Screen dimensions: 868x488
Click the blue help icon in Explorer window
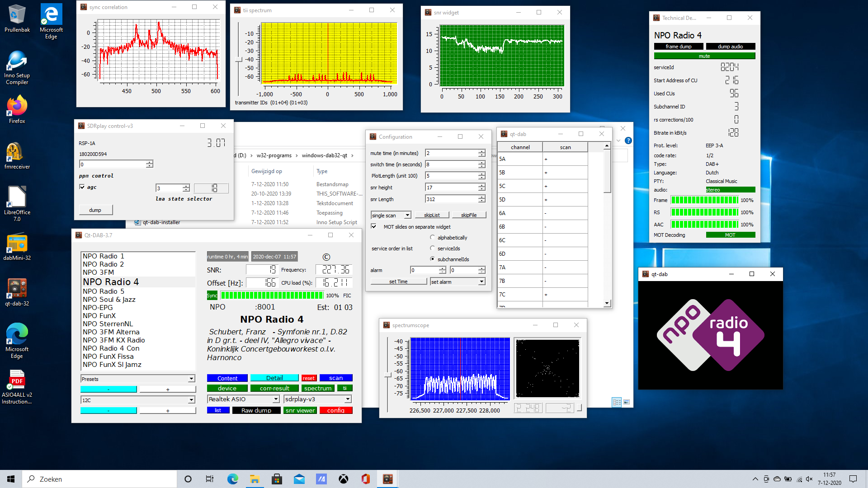(x=628, y=141)
